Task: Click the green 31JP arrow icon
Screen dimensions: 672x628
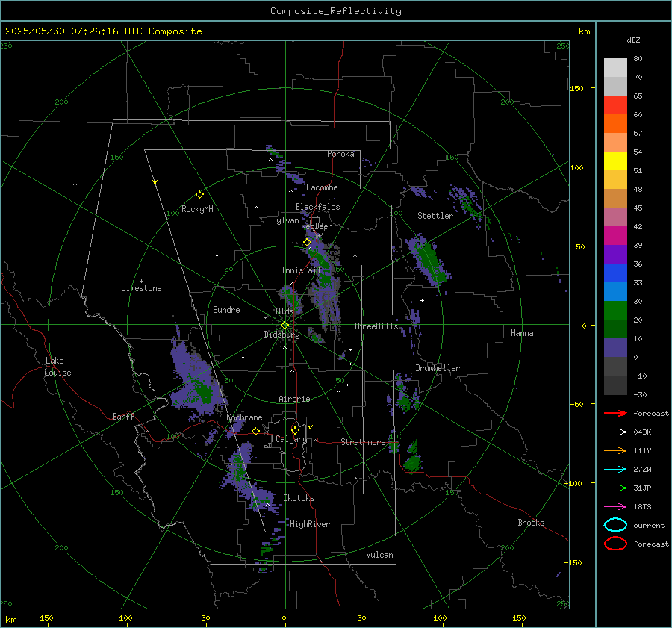Action: [615, 488]
